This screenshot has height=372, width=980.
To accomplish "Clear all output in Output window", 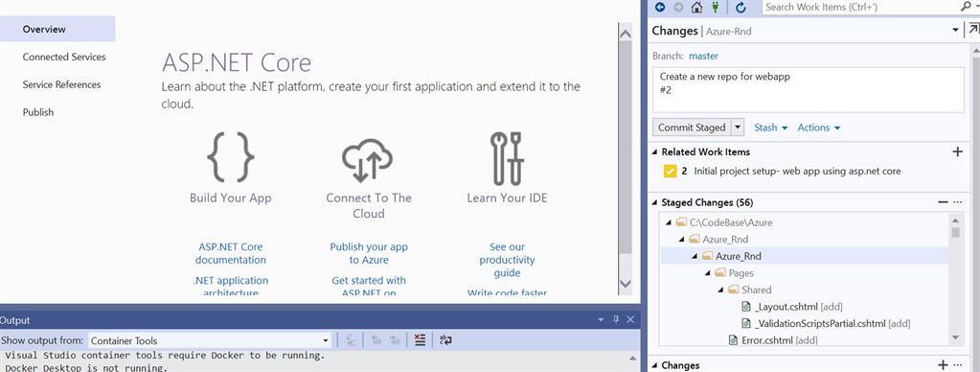I will [x=420, y=340].
